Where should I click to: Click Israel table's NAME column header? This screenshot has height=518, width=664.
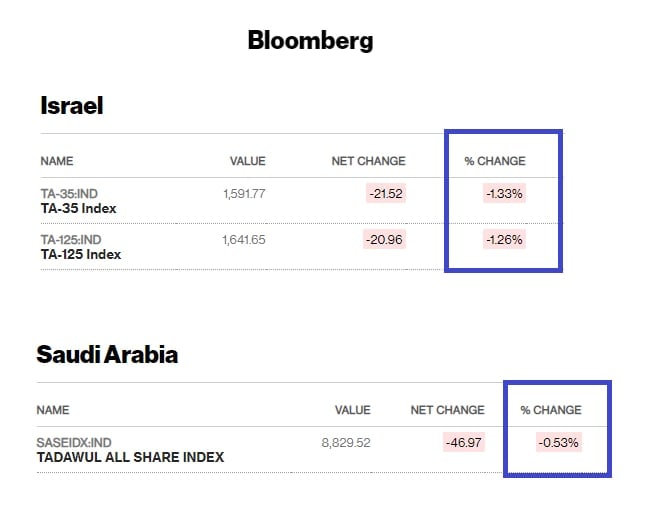click(x=57, y=161)
